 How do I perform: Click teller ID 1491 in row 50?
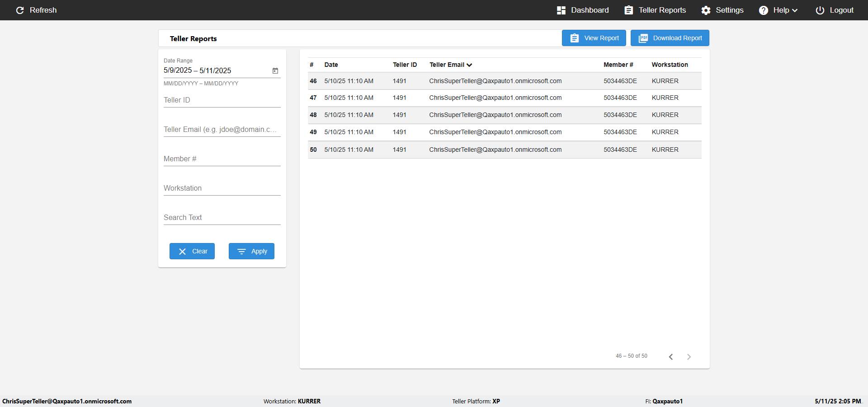[400, 150]
